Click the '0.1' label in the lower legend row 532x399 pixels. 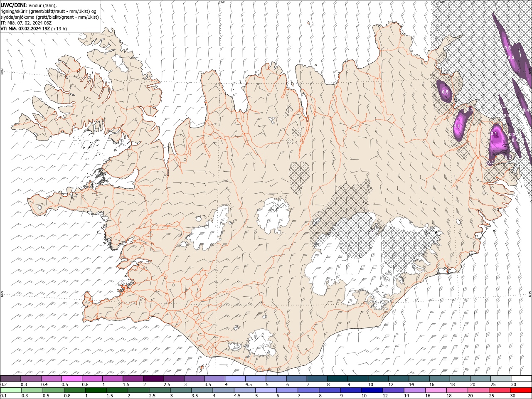point(3,396)
